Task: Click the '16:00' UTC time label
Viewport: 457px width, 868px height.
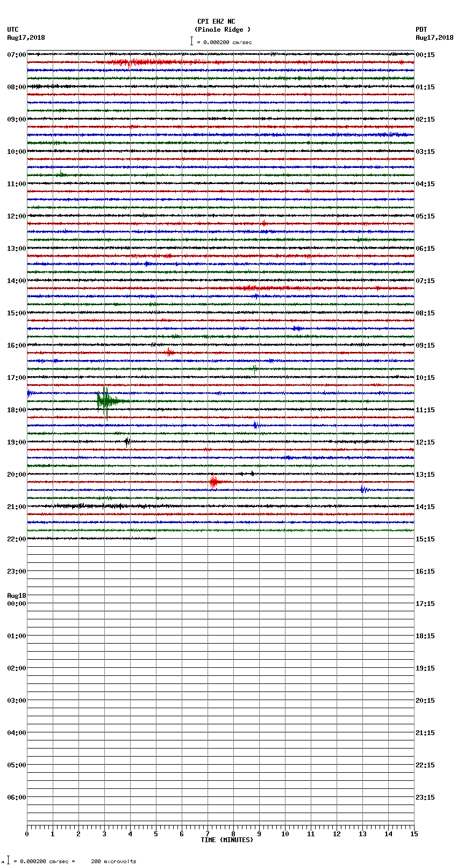Action: point(17,345)
